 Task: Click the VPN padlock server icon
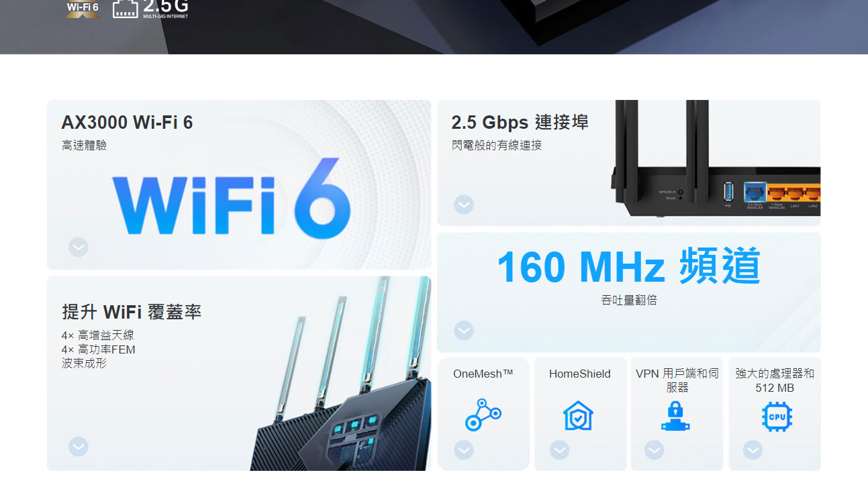pyautogui.click(x=675, y=416)
